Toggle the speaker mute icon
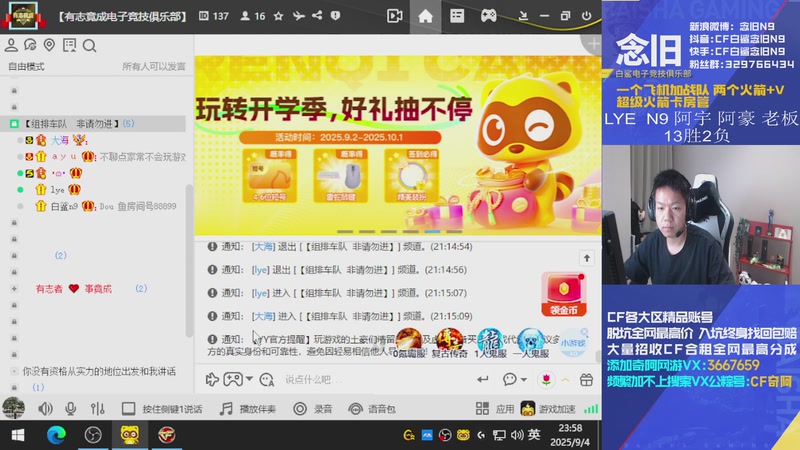Viewport: 800px width, 450px height. [x=45, y=409]
